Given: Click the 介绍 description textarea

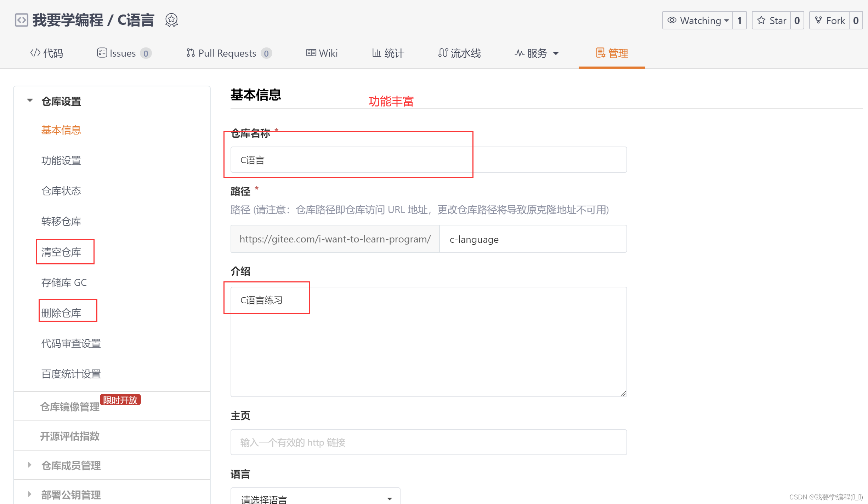Looking at the screenshot, I should click(x=429, y=342).
